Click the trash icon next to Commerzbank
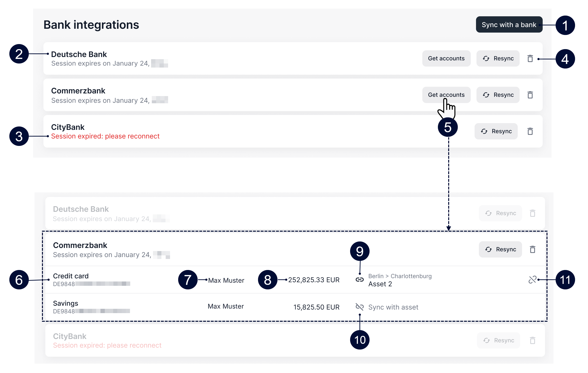The height and width of the screenshot is (373, 588). (530, 95)
